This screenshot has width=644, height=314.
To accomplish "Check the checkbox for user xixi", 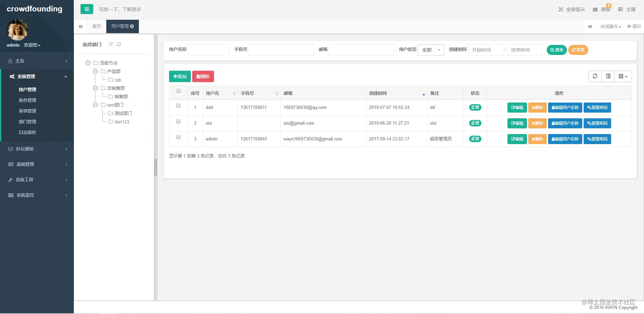I will tap(178, 121).
